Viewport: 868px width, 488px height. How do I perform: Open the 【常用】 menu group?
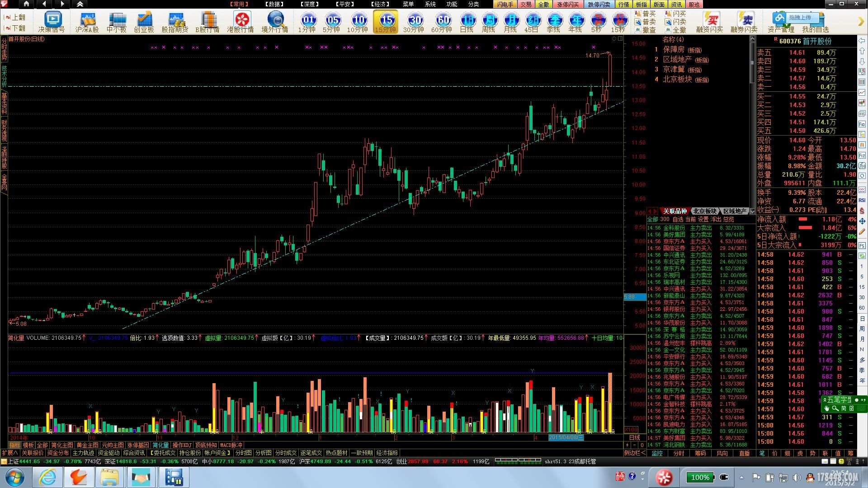[239, 4]
